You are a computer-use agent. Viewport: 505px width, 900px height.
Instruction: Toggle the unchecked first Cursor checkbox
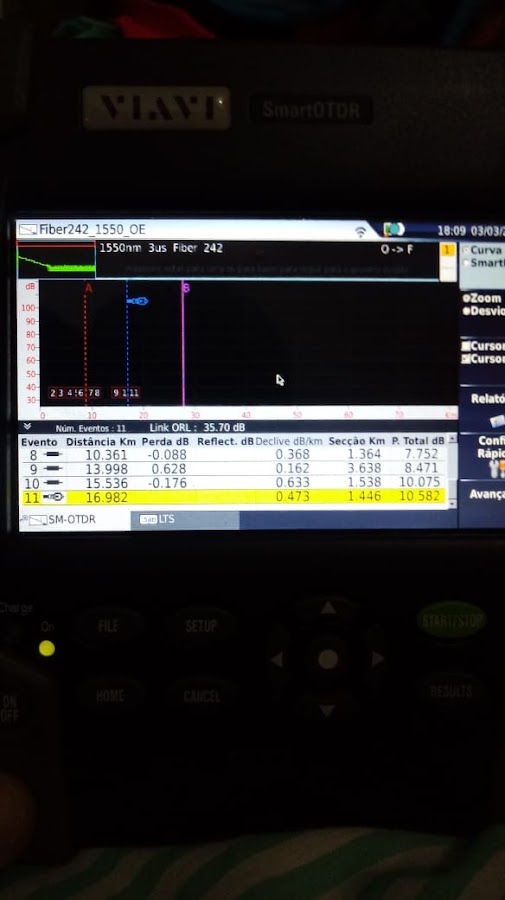(x=467, y=346)
